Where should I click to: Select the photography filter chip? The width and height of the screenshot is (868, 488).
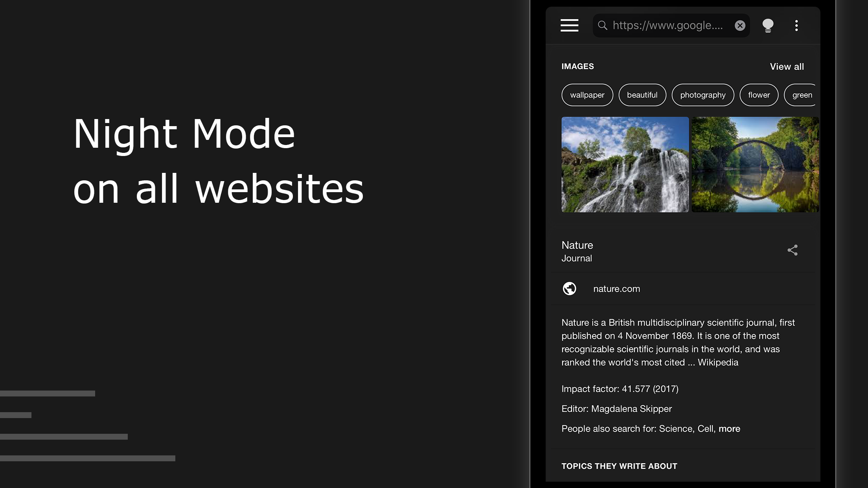(x=702, y=95)
